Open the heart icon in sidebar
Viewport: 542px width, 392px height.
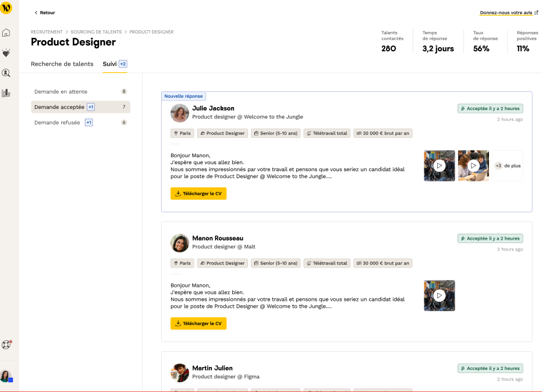click(6, 53)
